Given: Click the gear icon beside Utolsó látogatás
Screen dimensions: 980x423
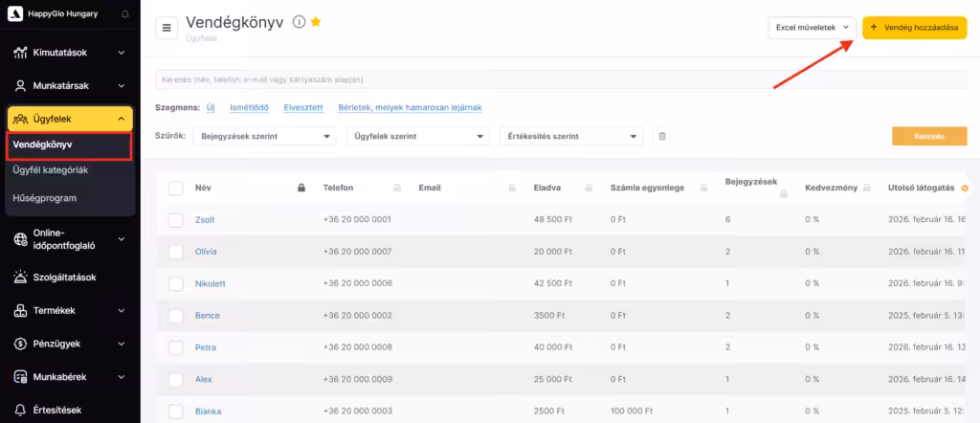Looking at the screenshot, I should point(964,188).
